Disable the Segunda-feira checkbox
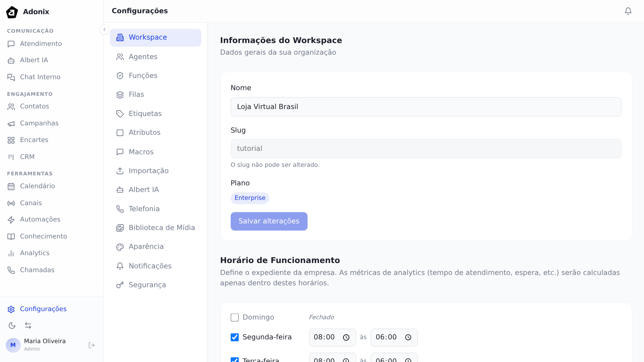This screenshot has width=644, height=362. click(234, 337)
